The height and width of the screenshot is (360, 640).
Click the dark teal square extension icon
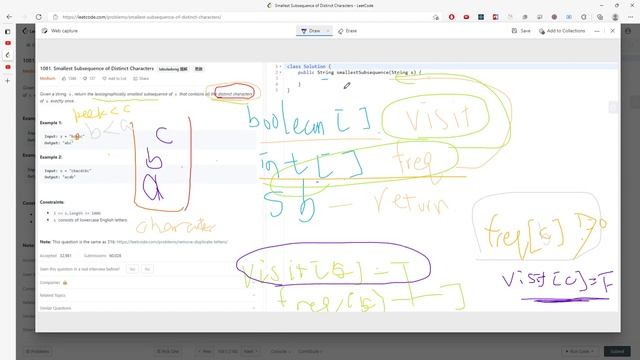tap(481, 17)
